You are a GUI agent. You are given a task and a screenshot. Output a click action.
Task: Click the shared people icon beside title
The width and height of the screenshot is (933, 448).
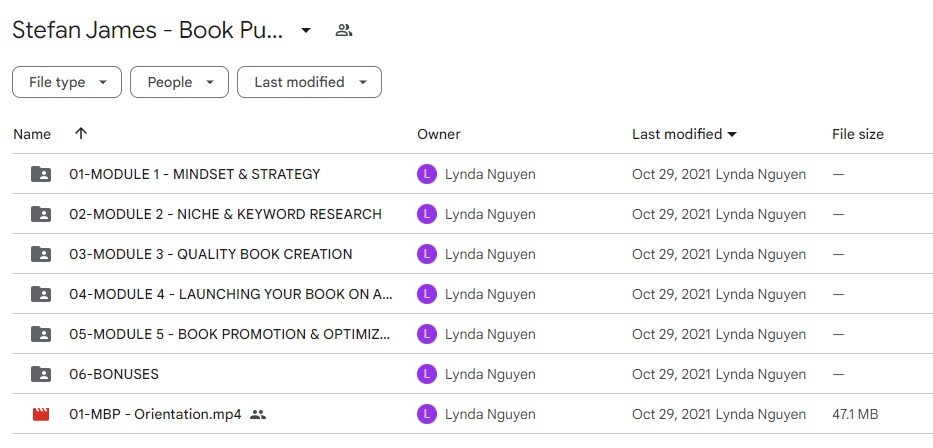click(344, 30)
